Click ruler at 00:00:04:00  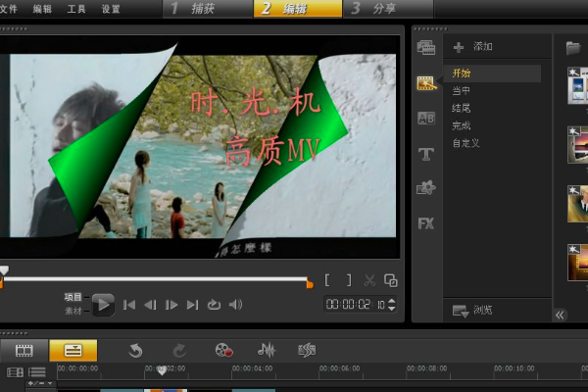[253, 368]
